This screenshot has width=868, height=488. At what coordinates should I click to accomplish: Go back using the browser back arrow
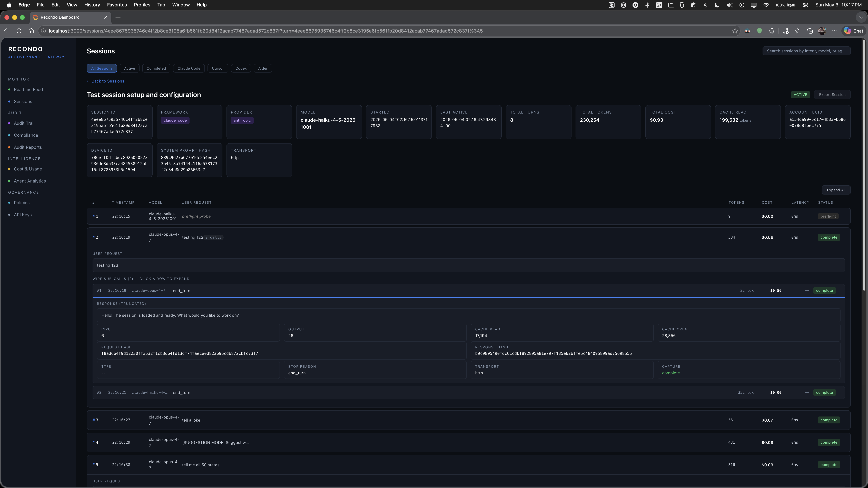7,31
